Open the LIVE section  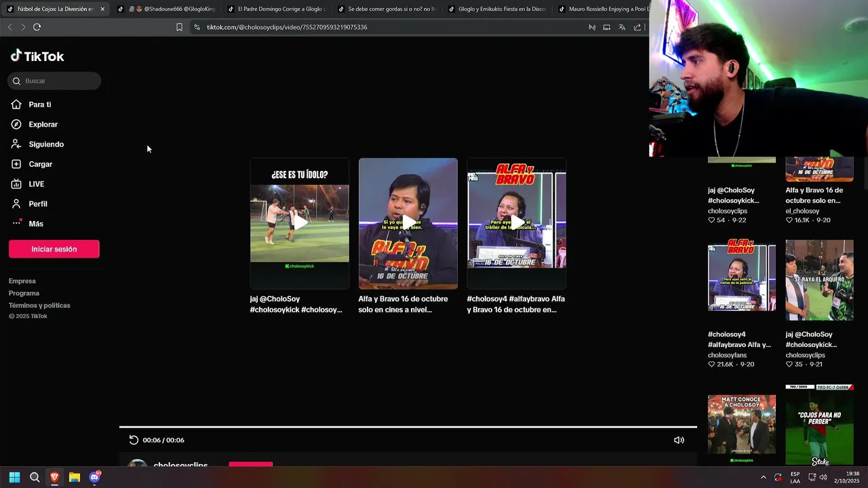(x=28, y=184)
